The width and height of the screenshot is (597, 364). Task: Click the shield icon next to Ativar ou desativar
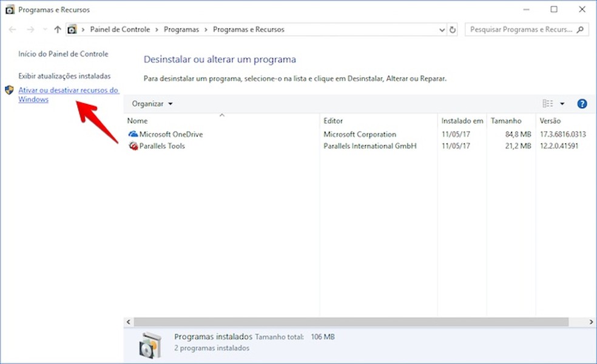pyautogui.click(x=8, y=90)
